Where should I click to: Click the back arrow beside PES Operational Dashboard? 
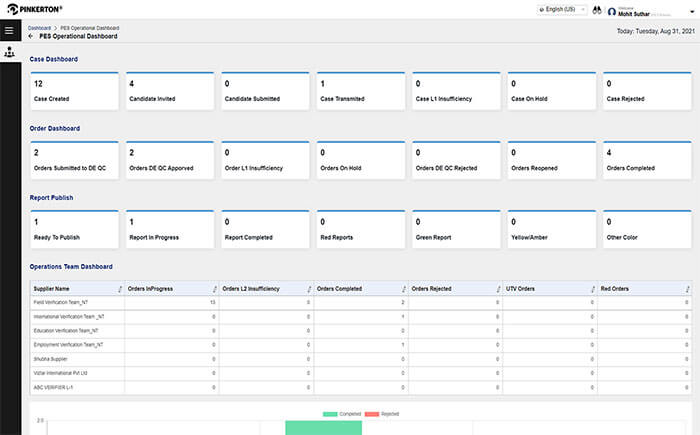31,36
